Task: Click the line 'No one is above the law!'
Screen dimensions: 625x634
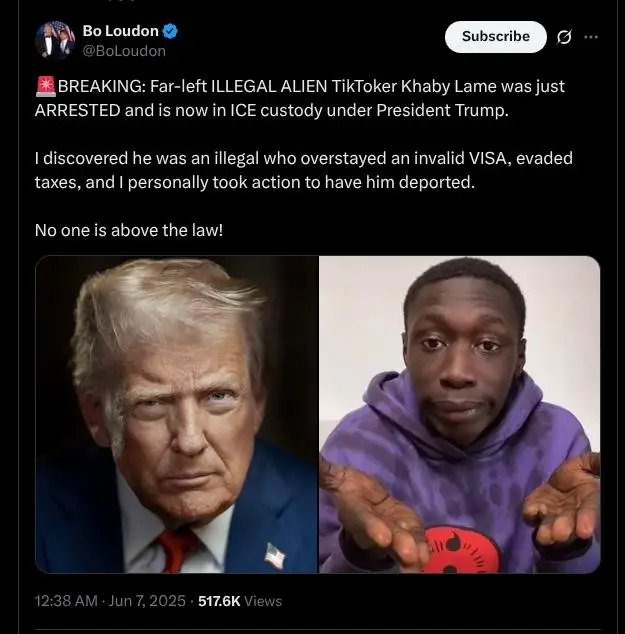Action: (129, 230)
